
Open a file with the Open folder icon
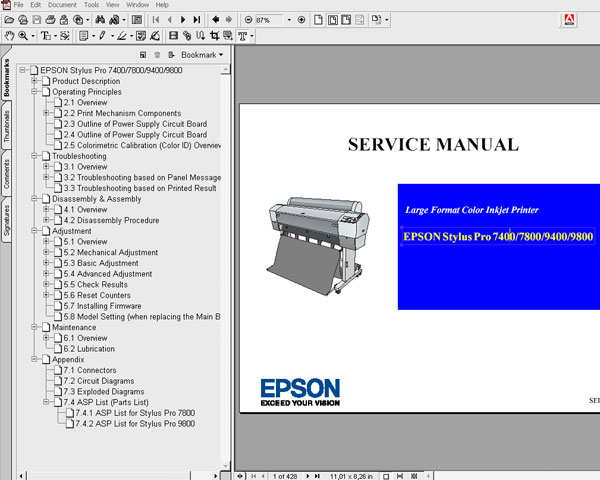tap(9, 20)
